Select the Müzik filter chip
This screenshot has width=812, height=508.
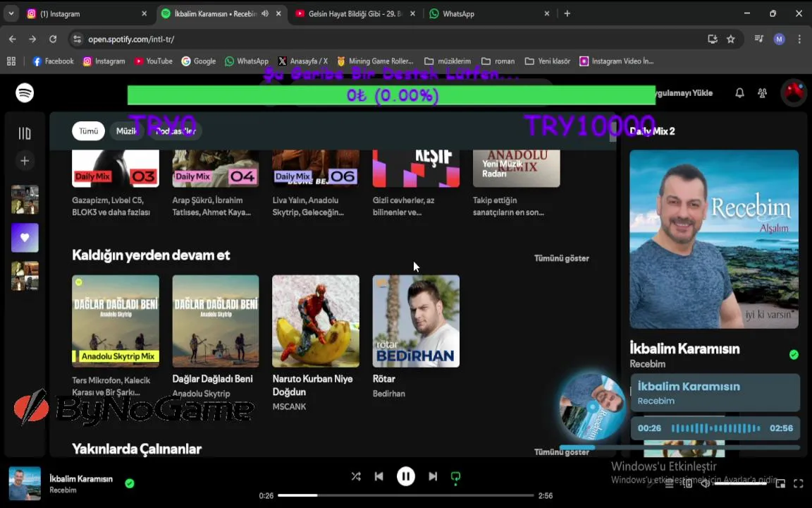click(x=126, y=131)
